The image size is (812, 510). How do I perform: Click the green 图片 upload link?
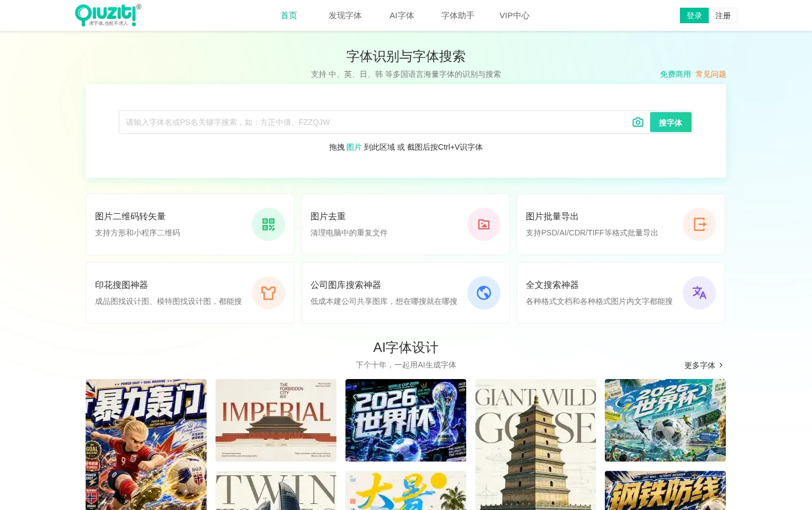[354, 147]
